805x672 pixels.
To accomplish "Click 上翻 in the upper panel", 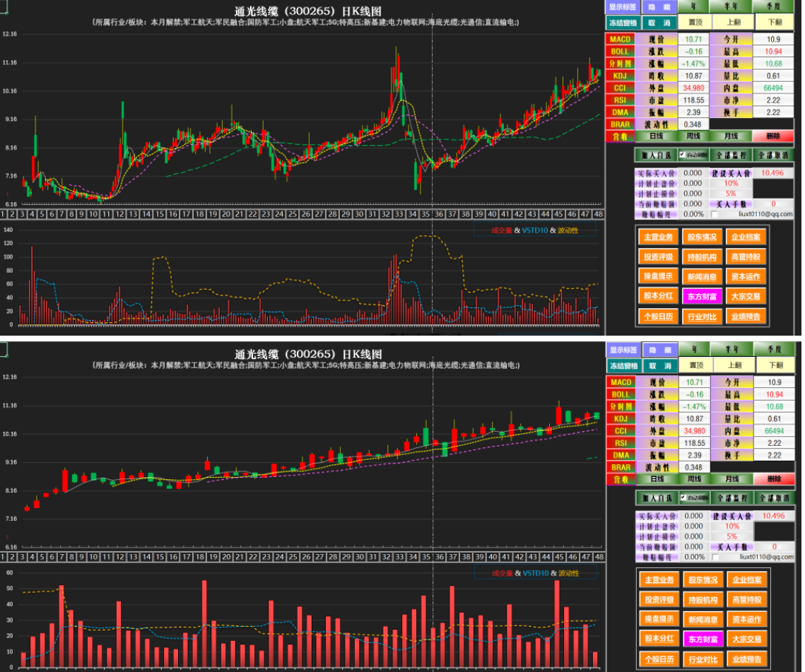I will pyautogui.click(x=734, y=22).
